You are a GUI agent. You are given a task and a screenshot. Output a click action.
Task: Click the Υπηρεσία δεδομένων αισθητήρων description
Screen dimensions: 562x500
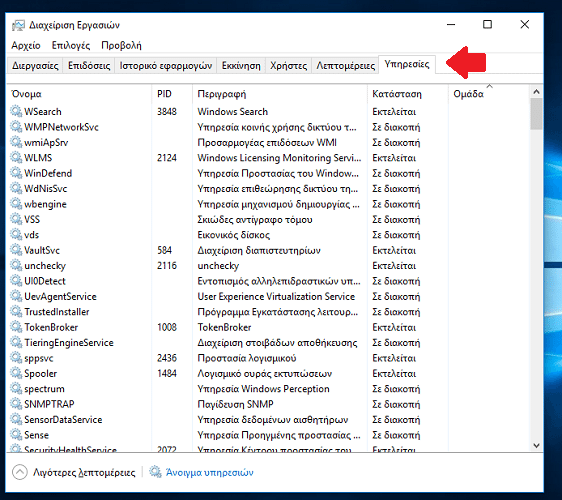click(272, 420)
